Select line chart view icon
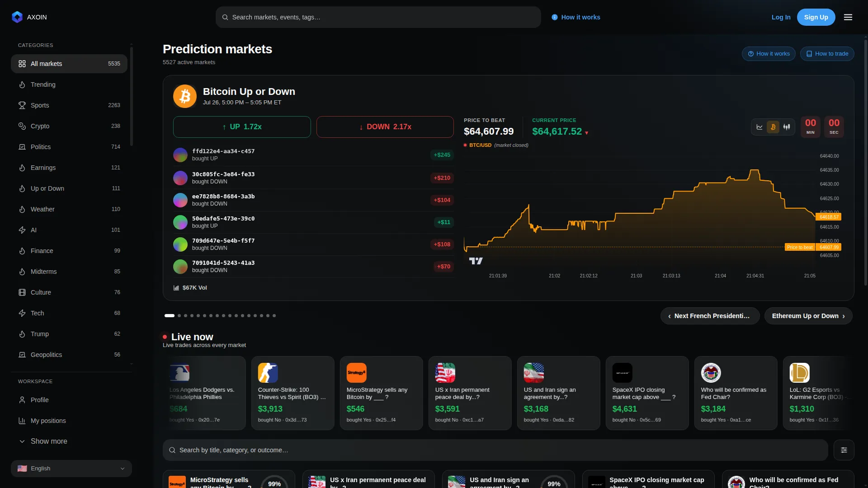This screenshot has width=868, height=488. point(759,127)
